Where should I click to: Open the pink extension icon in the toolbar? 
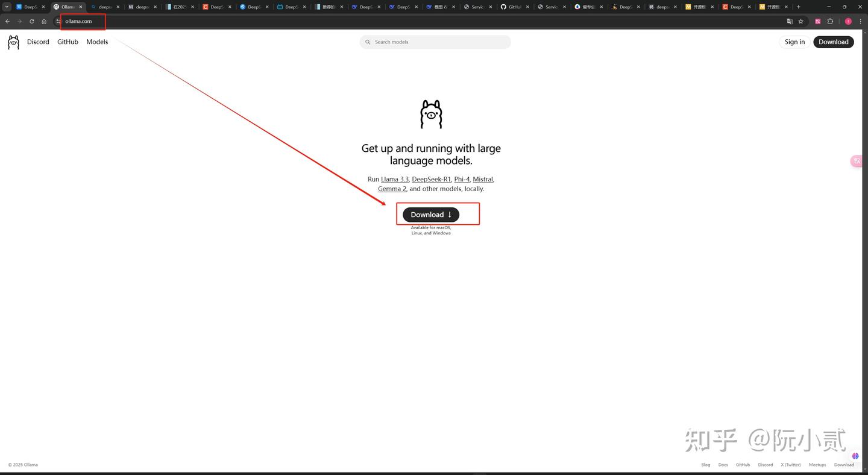pos(818,21)
